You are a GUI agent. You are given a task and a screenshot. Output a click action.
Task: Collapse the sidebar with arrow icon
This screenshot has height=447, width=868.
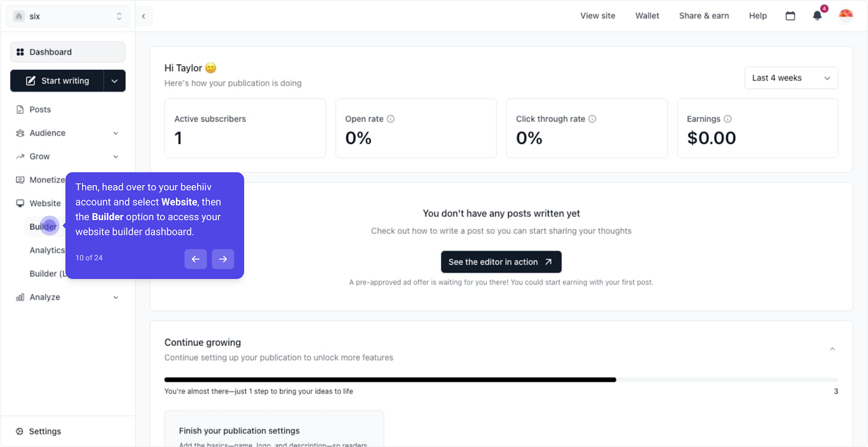[144, 16]
